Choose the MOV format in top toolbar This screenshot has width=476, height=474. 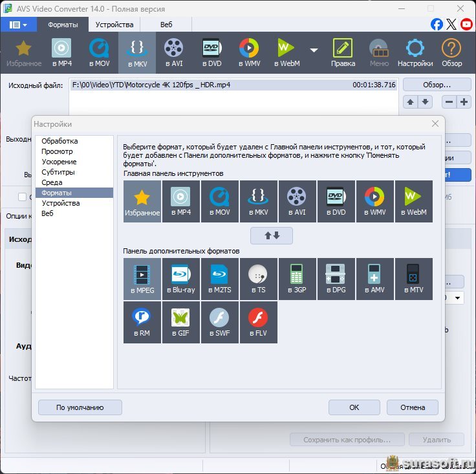pos(99,53)
